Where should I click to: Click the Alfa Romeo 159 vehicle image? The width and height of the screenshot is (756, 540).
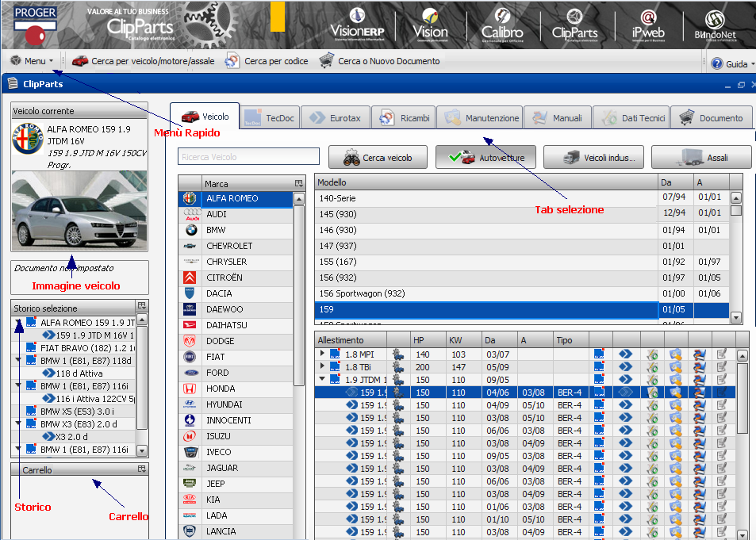pos(79,211)
